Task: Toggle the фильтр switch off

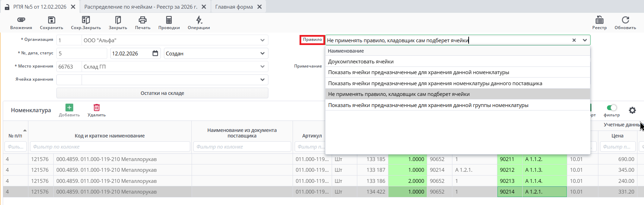Action: tap(611, 108)
